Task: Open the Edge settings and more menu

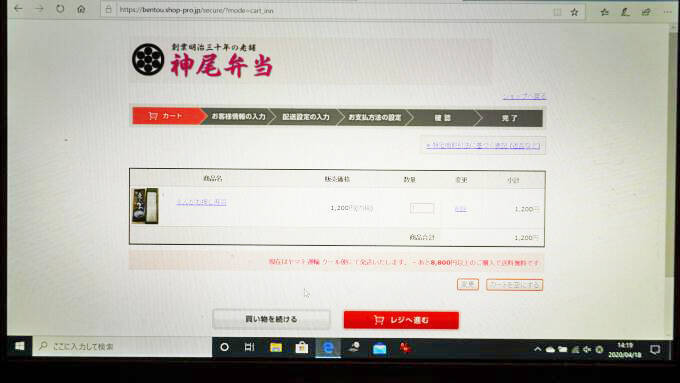Action: click(x=668, y=12)
